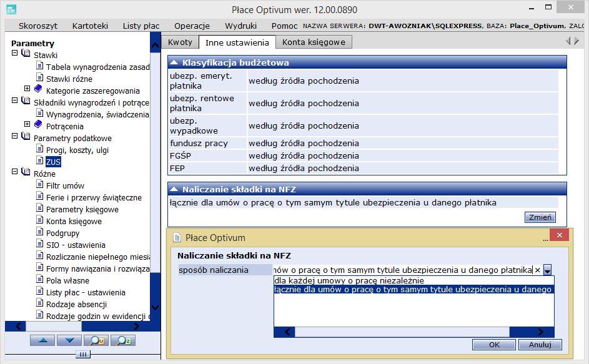Screen dimensions: 589x364
Task: Confirm the dialog with OK
Action: pos(494,345)
